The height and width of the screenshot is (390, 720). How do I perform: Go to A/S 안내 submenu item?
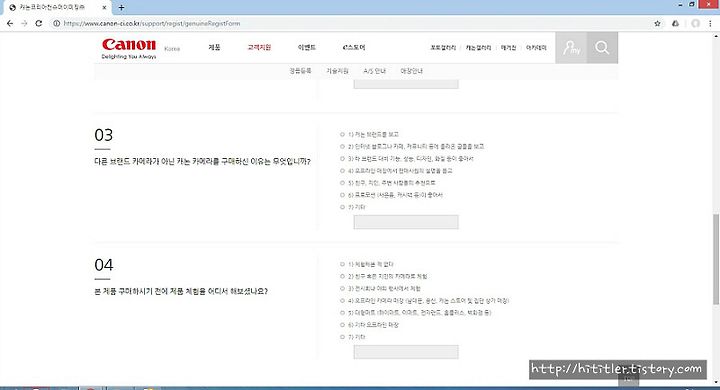[x=375, y=71]
